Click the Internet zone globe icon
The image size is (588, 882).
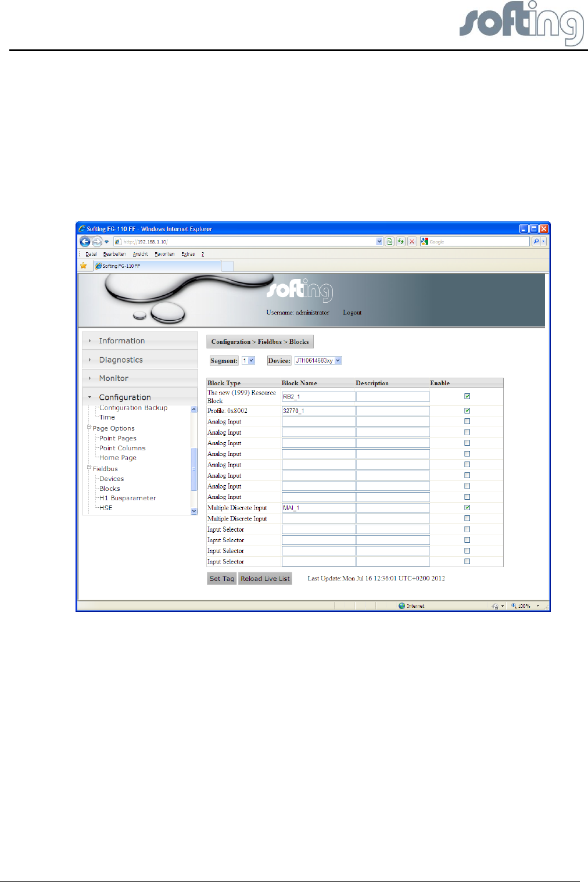coord(401,606)
